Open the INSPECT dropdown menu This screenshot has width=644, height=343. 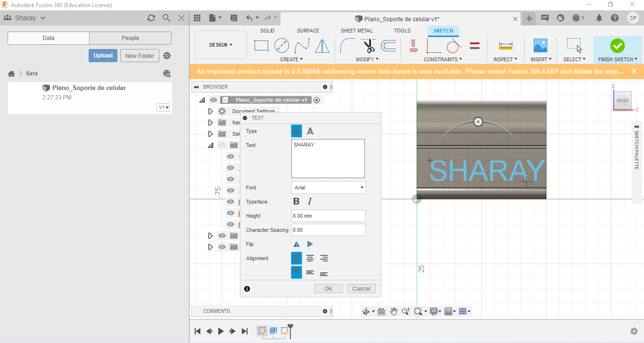[x=505, y=59]
